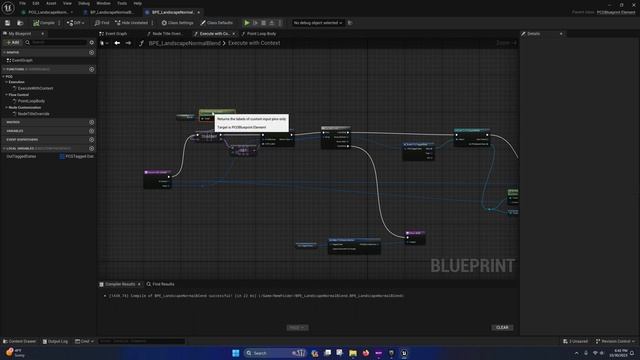Close the Execute with Context tab

tap(234, 34)
